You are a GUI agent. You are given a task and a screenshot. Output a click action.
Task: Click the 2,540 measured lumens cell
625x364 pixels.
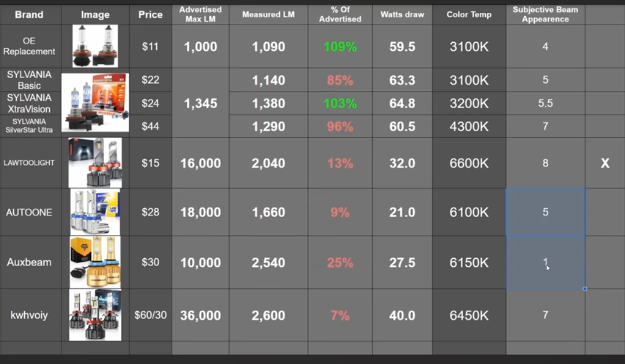pyautogui.click(x=269, y=263)
